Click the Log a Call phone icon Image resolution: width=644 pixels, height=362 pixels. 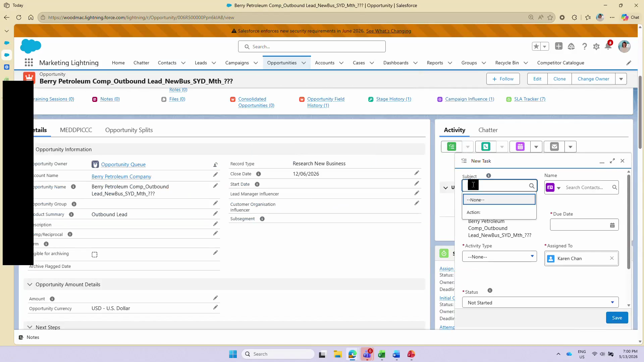(486, 147)
